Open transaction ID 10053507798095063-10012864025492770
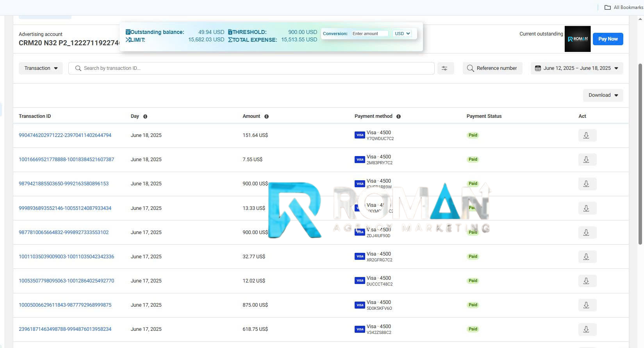 (x=66, y=281)
